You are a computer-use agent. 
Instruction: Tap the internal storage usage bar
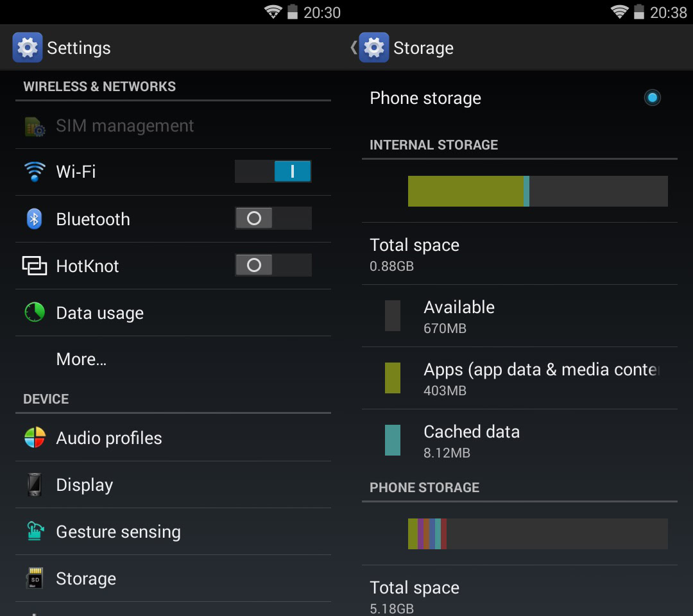[538, 191]
